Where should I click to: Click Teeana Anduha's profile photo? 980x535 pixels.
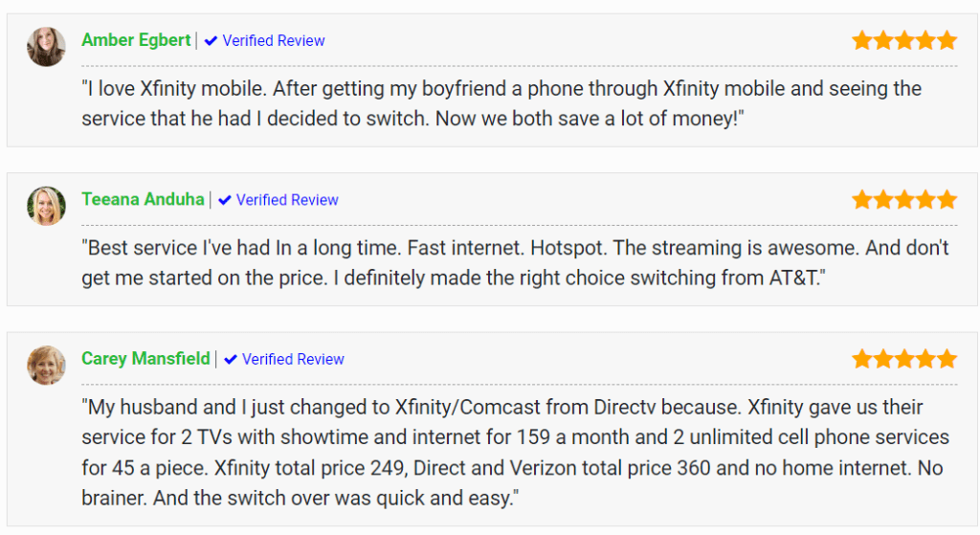[46, 206]
